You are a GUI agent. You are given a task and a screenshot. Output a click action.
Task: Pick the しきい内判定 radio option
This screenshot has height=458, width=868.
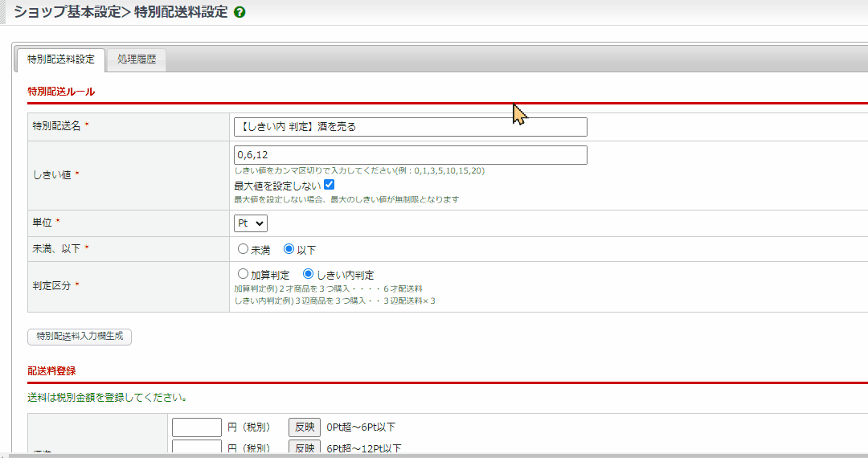(308, 274)
